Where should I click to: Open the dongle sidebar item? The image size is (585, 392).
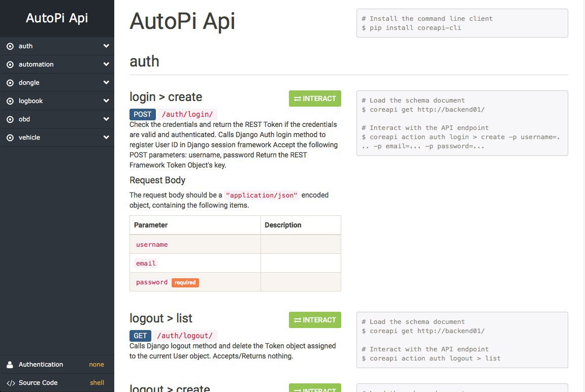click(57, 83)
